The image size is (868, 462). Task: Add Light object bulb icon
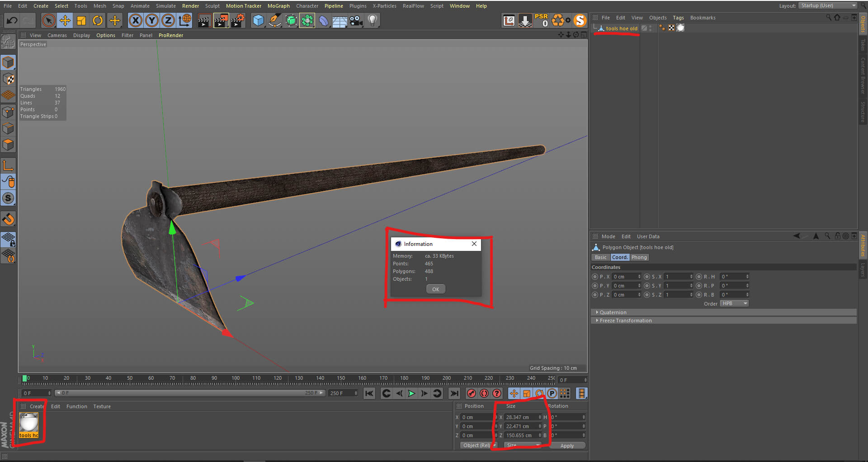pos(373,20)
